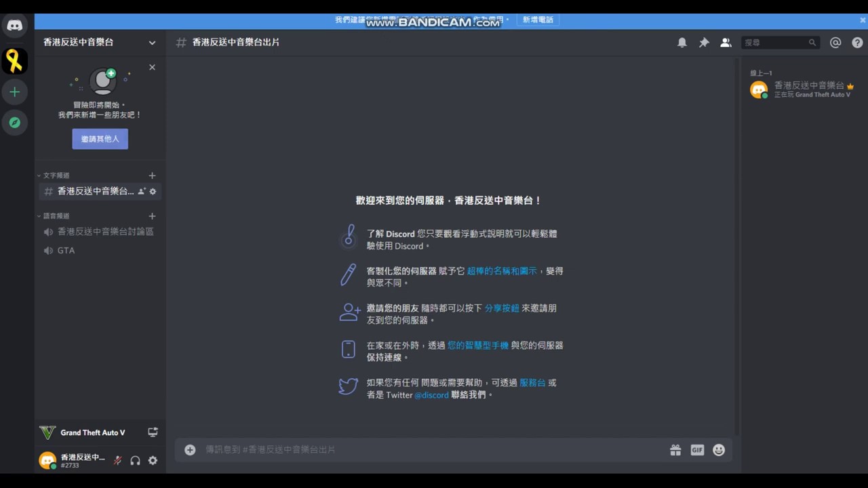Click the pencil customize server icon
The height and width of the screenshot is (488, 868).
coord(349,274)
